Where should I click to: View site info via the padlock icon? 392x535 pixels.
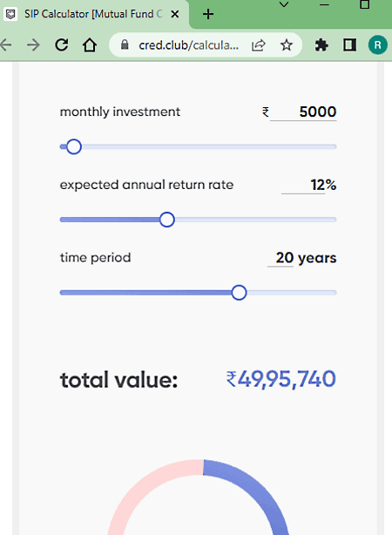(125, 44)
